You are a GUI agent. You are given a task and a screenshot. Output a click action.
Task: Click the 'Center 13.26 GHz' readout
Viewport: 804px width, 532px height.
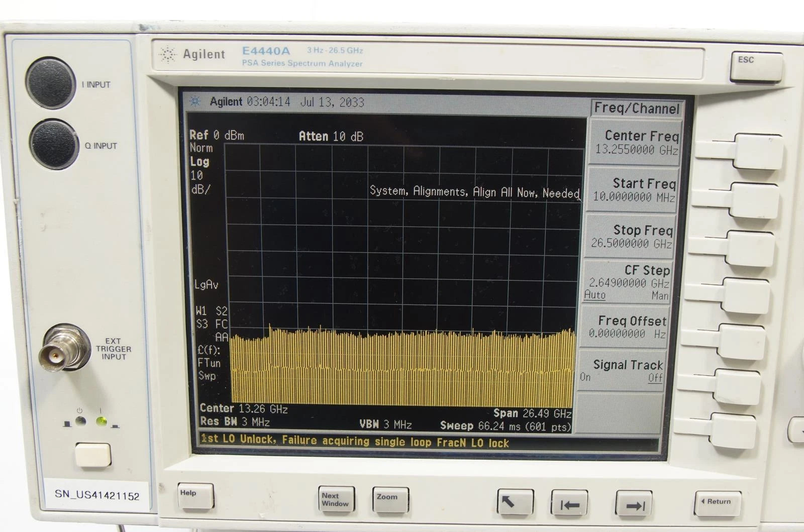244,409
